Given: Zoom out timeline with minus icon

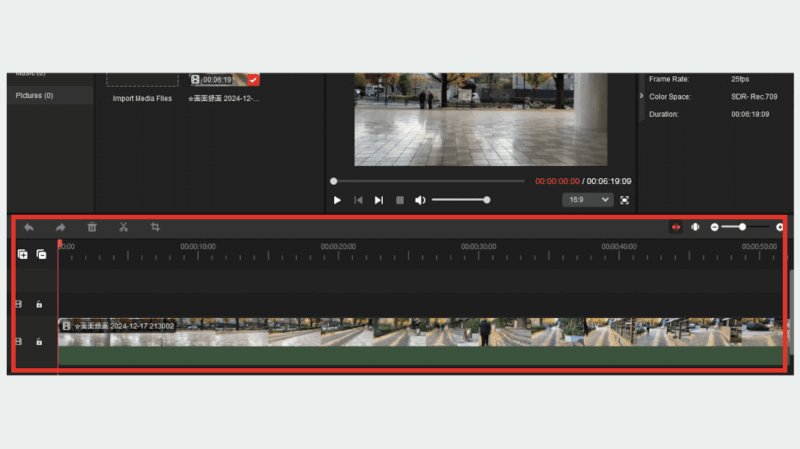Looking at the screenshot, I should click(714, 227).
